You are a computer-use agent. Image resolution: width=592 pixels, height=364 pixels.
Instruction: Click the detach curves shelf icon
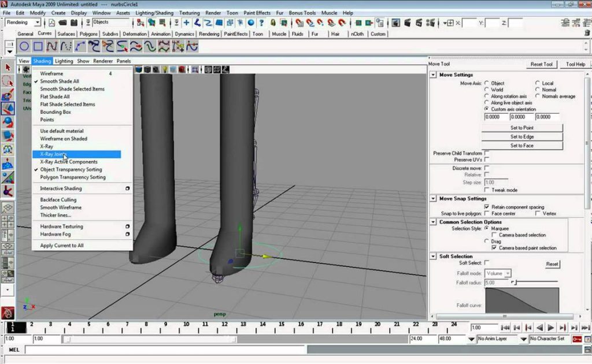tap(108, 46)
